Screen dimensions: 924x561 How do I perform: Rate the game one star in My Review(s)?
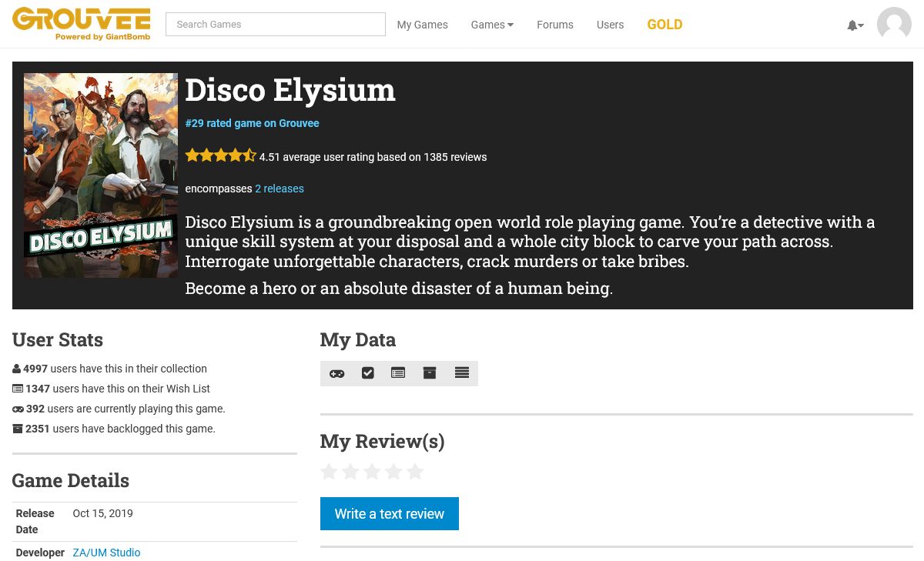click(329, 472)
